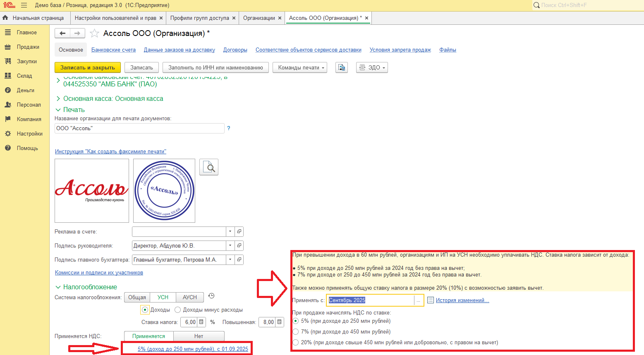Add organization to favorites with star icon
The height and width of the screenshot is (355, 644).
94,33
